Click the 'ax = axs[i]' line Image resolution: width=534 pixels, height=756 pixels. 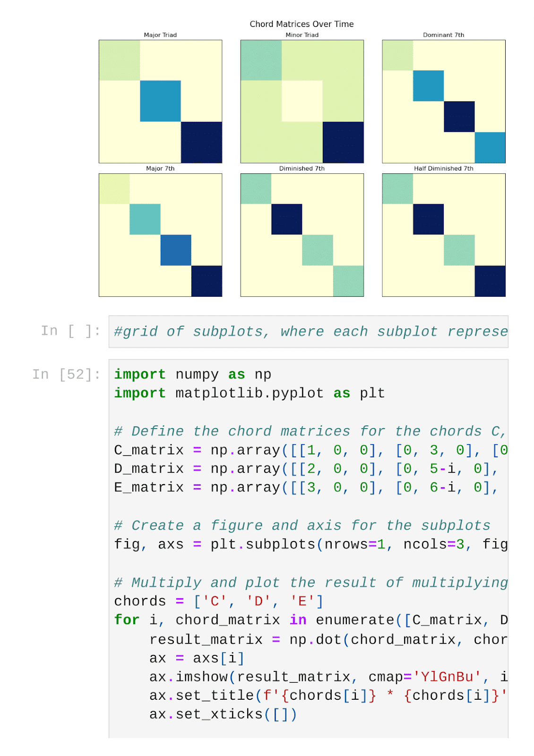[x=197, y=658]
